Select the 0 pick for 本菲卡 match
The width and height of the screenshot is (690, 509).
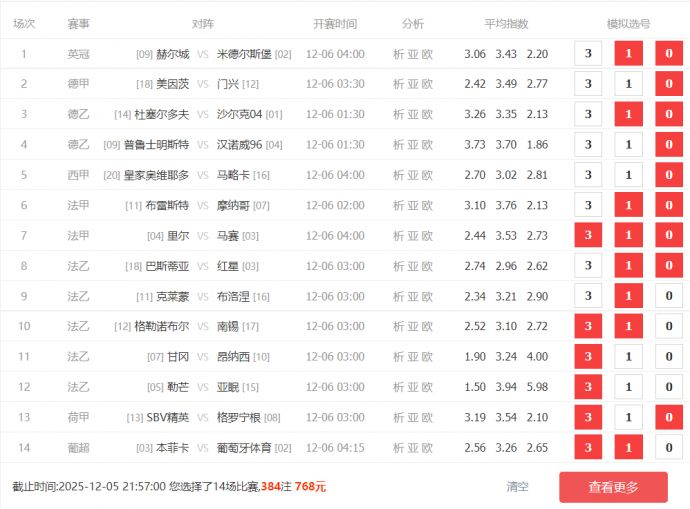(669, 448)
